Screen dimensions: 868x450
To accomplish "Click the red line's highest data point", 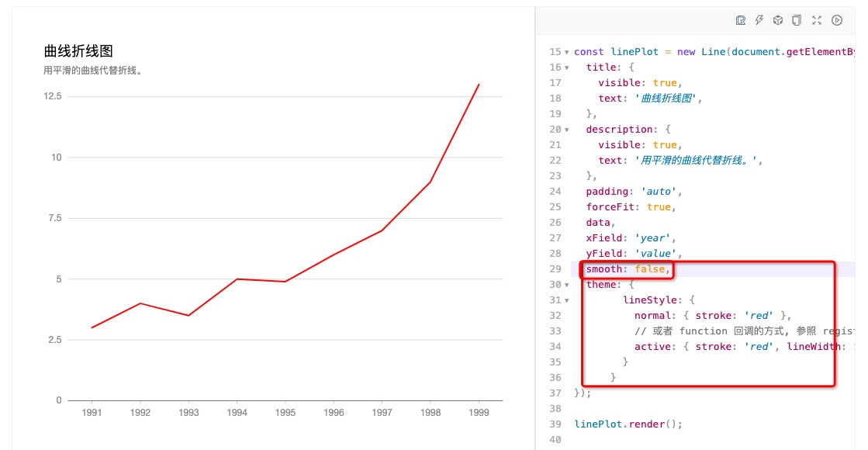I will [x=479, y=84].
